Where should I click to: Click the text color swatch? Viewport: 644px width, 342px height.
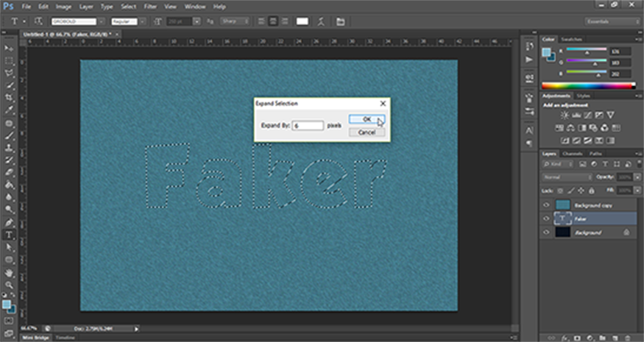pyautogui.click(x=302, y=21)
